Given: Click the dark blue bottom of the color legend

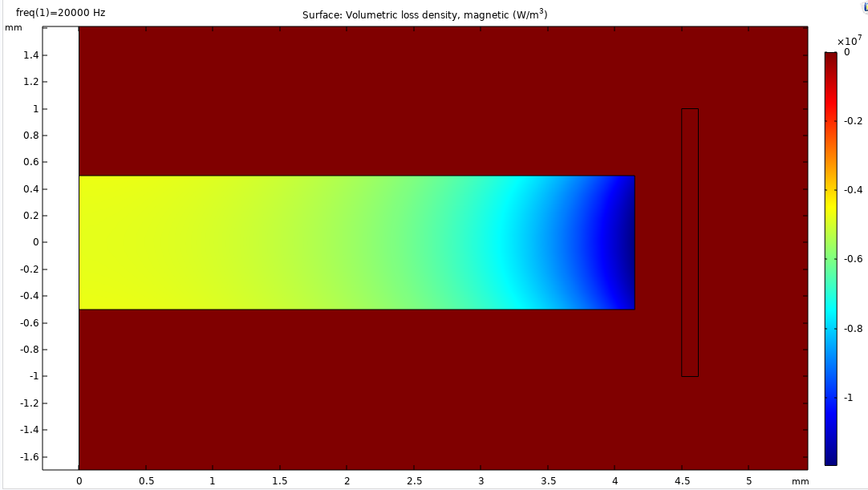Looking at the screenshot, I should coord(830,459).
